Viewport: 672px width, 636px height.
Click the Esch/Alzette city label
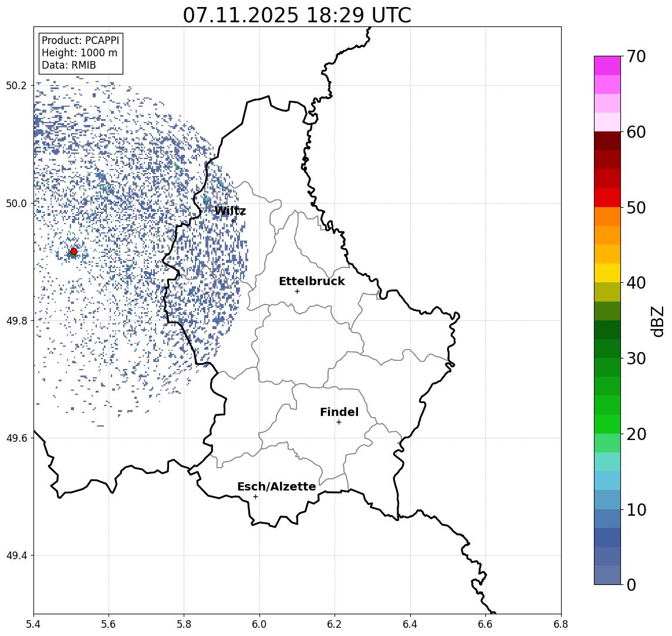276,486
